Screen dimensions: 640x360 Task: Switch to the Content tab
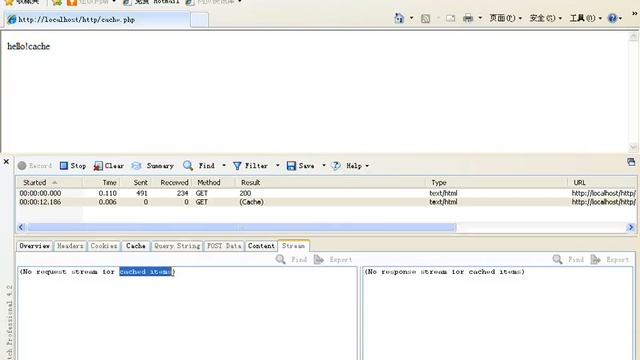261,246
